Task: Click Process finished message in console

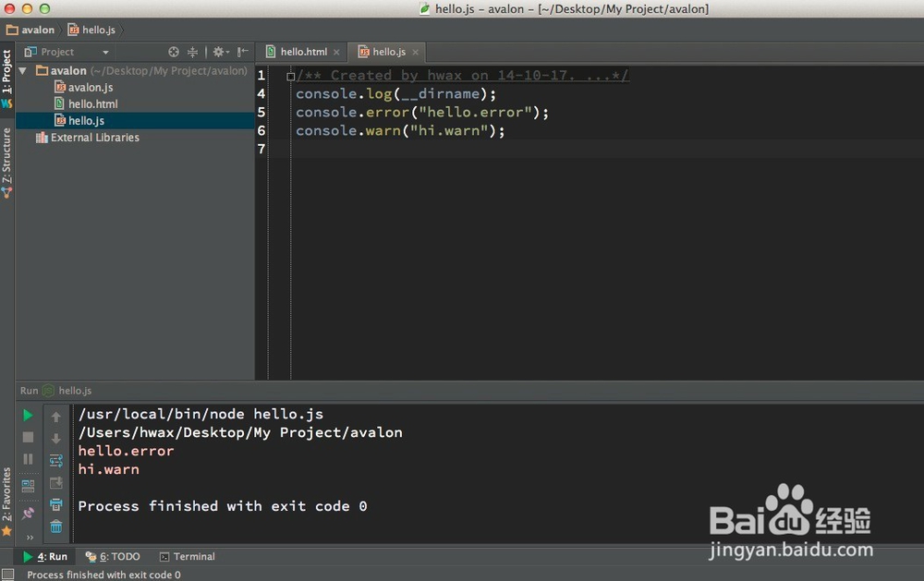Action: (x=222, y=506)
